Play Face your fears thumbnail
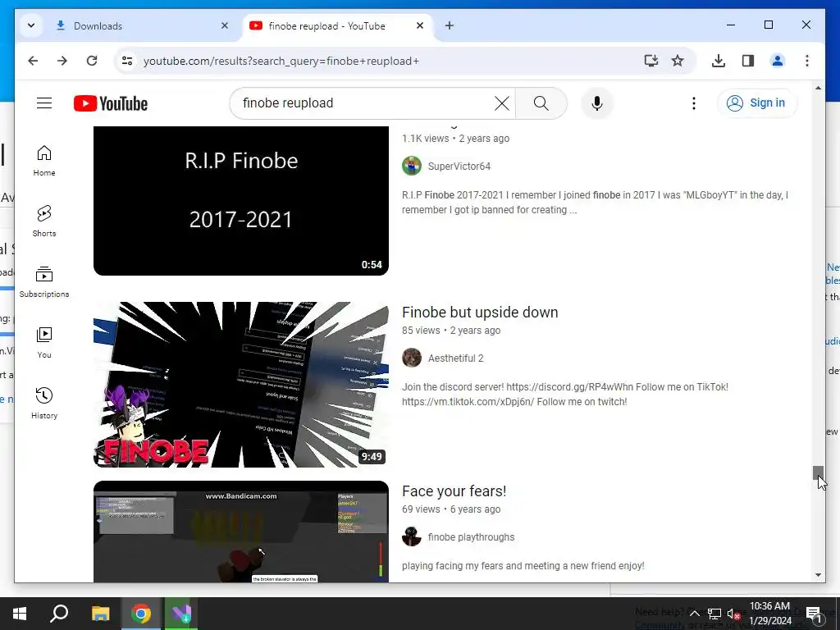 coord(241,532)
